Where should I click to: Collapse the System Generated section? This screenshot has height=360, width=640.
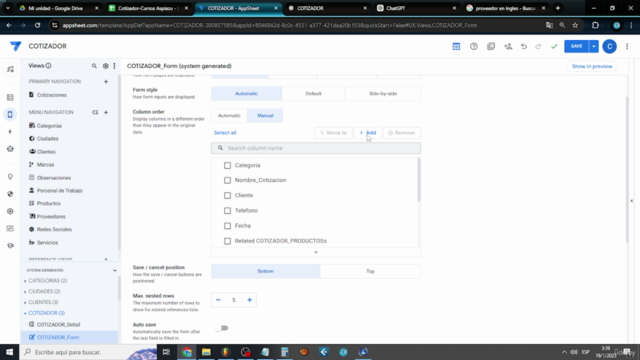(x=115, y=271)
